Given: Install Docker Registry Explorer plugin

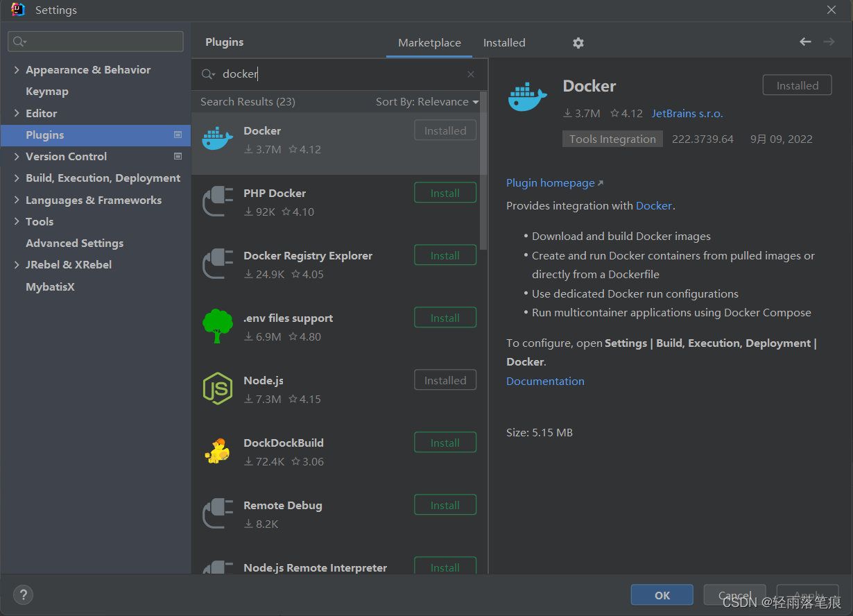Looking at the screenshot, I should coord(445,255).
